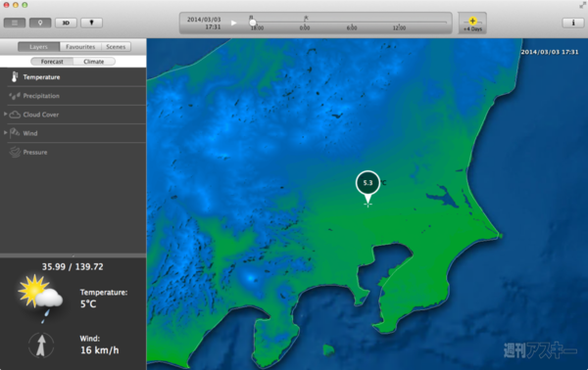Click the sunset marker above timeline
Image resolution: width=588 pixels, height=370 pixels.
pyautogui.click(x=251, y=18)
